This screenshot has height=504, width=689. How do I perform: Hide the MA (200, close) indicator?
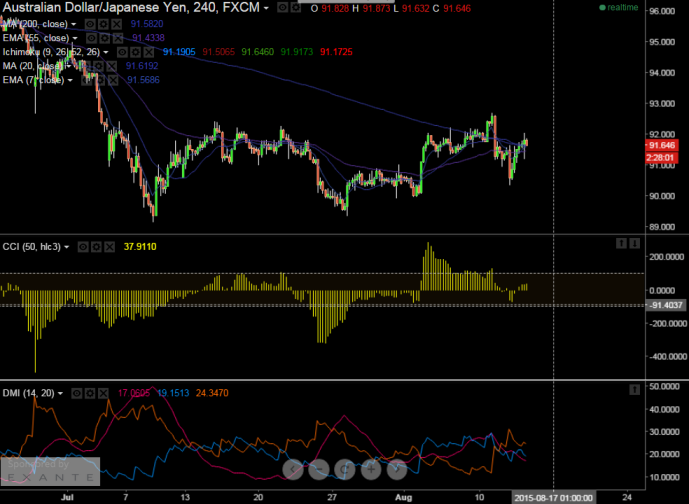click(x=90, y=22)
